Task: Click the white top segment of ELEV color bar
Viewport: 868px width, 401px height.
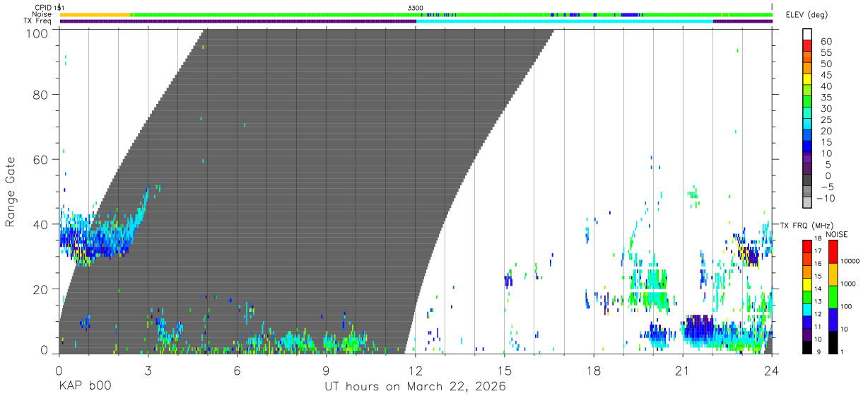Action: click(x=807, y=34)
